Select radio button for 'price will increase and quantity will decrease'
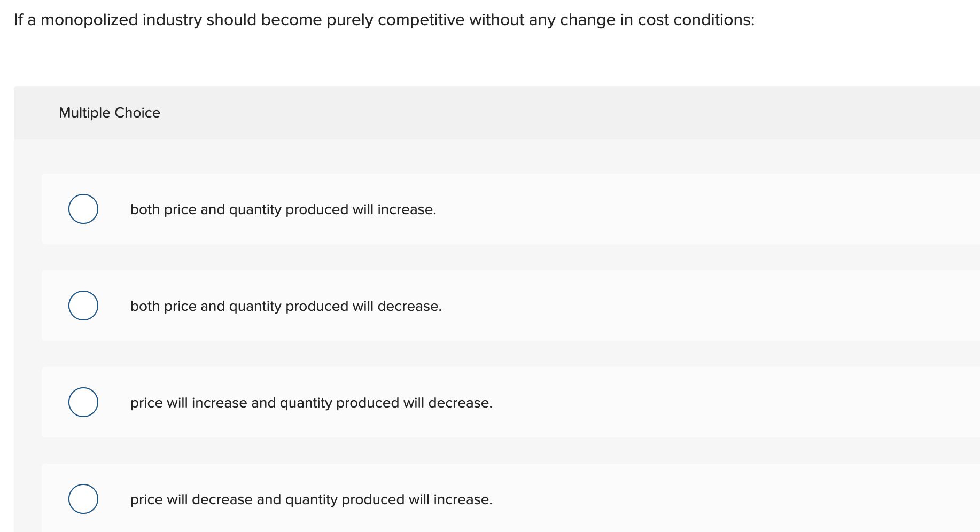 click(83, 402)
